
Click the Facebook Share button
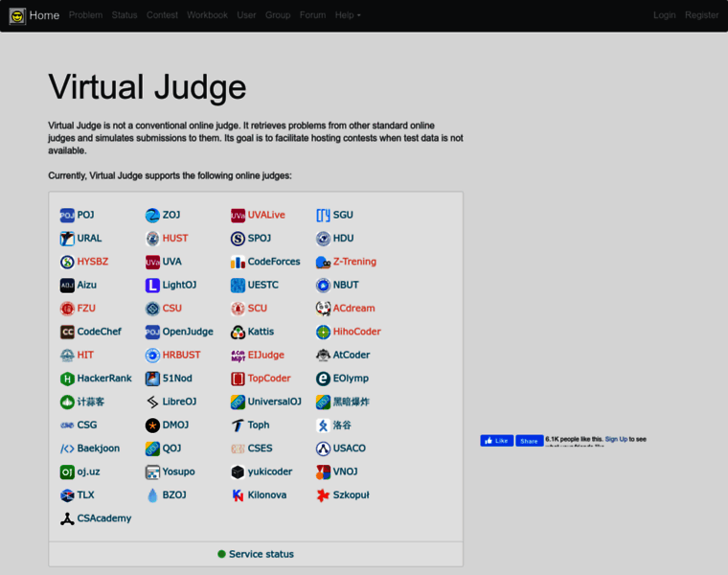[530, 441]
